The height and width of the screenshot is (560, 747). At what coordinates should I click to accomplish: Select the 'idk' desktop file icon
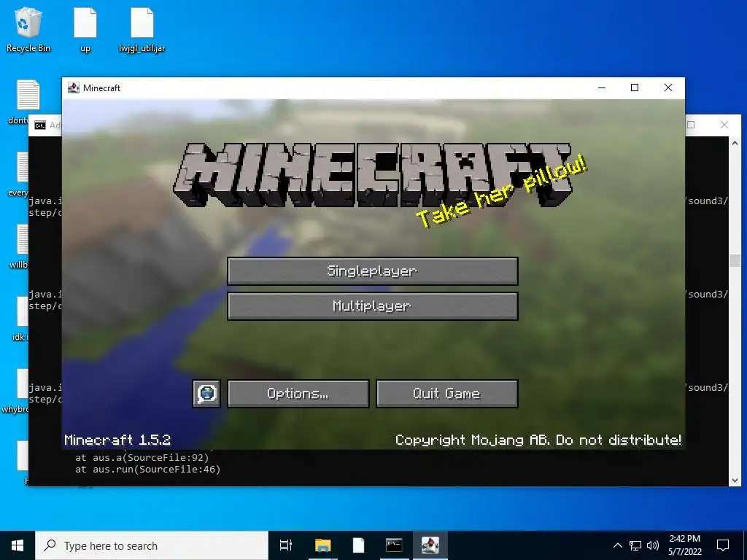(x=23, y=312)
